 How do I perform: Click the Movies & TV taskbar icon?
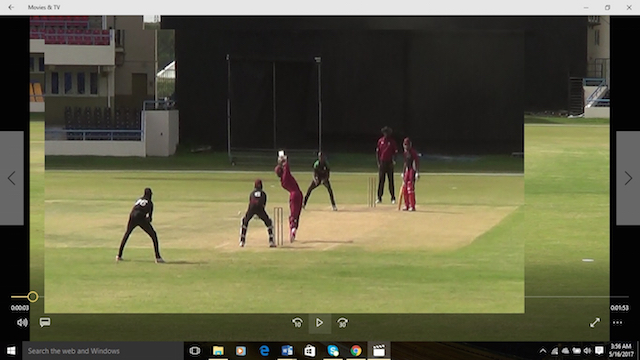tap(379, 351)
